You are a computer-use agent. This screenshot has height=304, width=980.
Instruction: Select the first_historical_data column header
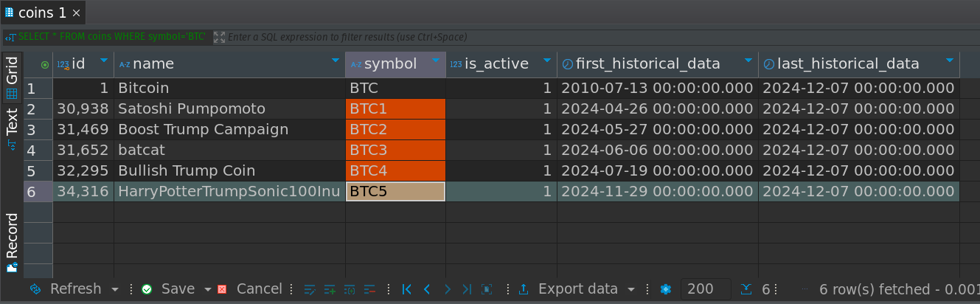(x=657, y=64)
